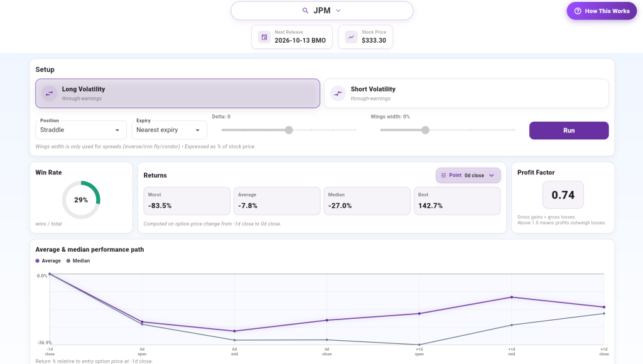The height and width of the screenshot is (364, 643).
Task: Click the Delta slider handle
Action: point(289,130)
